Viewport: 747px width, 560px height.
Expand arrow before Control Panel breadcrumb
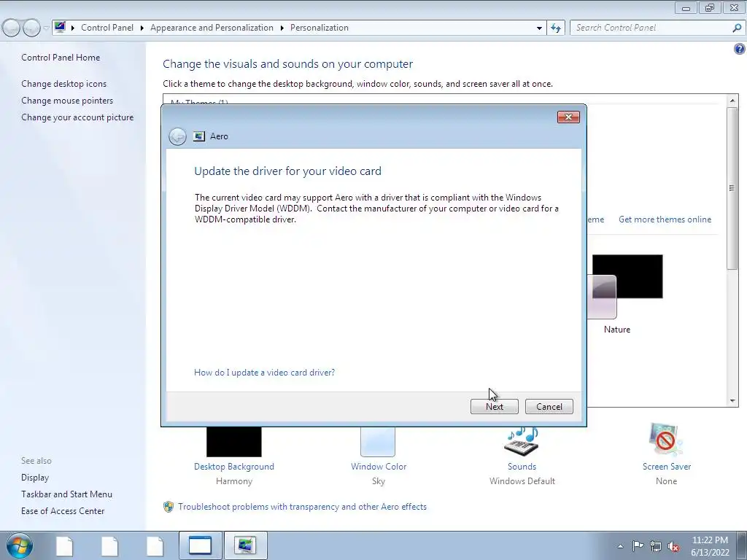click(73, 28)
